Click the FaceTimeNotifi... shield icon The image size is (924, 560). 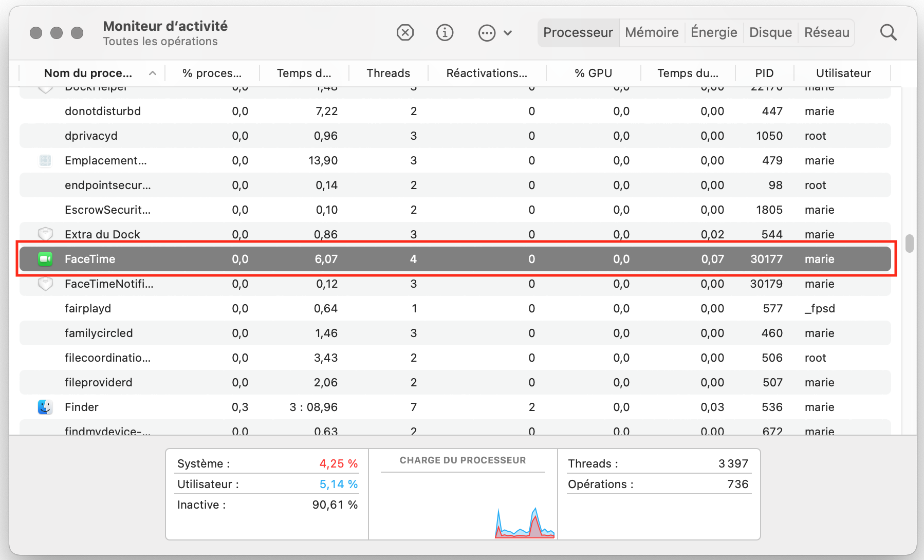pyautogui.click(x=45, y=284)
